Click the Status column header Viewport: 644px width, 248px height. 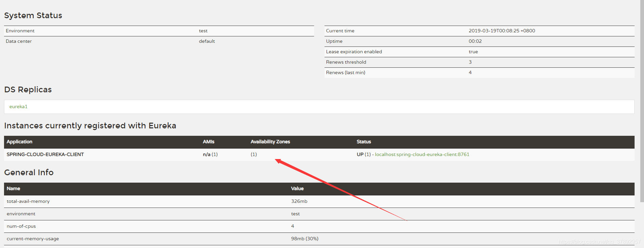tap(364, 142)
